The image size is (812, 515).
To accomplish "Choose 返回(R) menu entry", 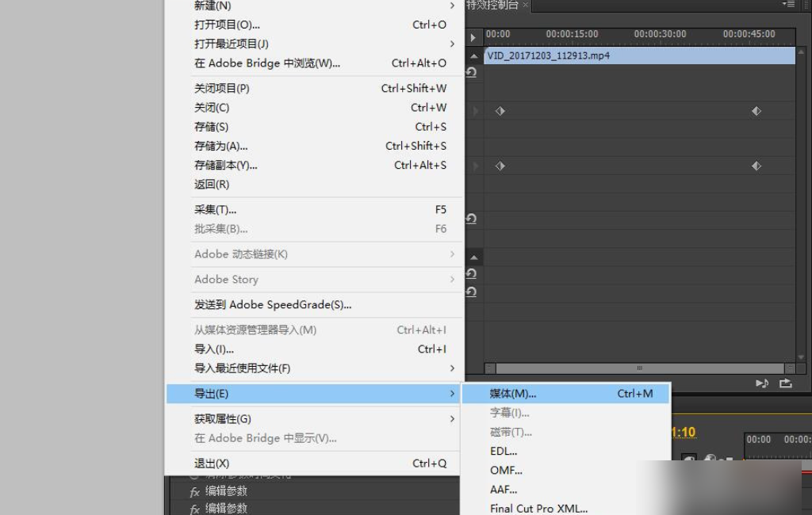I will pos(313,185).
